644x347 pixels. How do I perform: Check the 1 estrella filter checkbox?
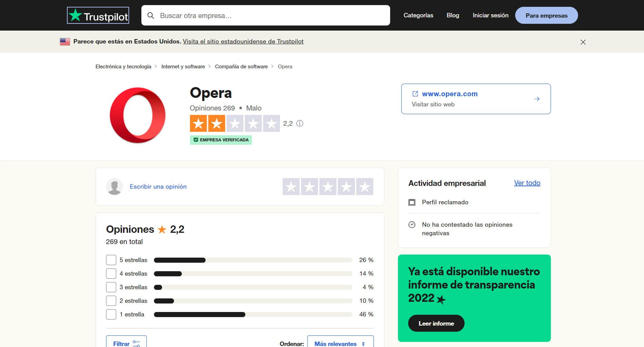point(111,314)
